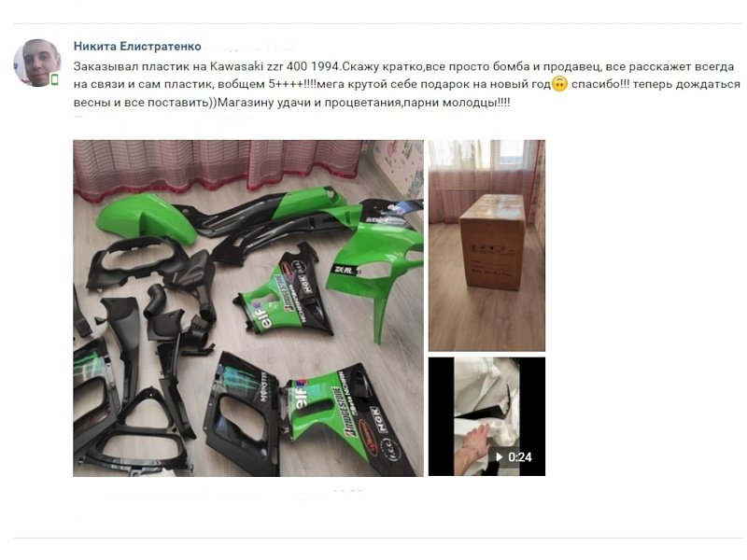Click the ZZR badge on the upper fairing

(x=345, y=270)
